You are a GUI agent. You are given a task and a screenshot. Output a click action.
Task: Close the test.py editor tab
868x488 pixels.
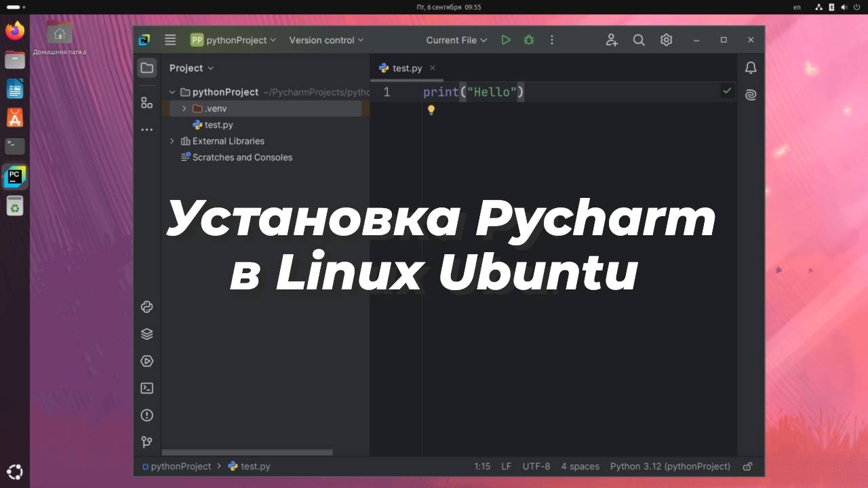pos(433,68)
